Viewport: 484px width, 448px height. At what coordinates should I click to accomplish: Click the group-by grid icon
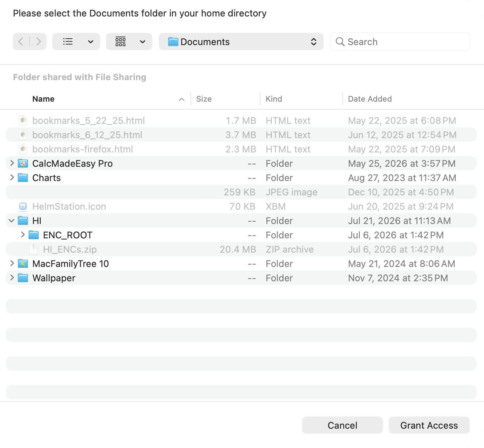pos(121,42)
